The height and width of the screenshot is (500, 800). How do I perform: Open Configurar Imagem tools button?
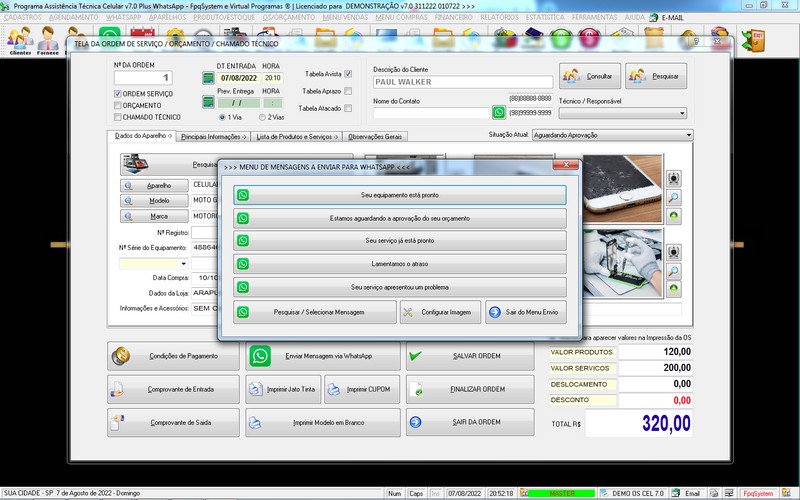440,312
